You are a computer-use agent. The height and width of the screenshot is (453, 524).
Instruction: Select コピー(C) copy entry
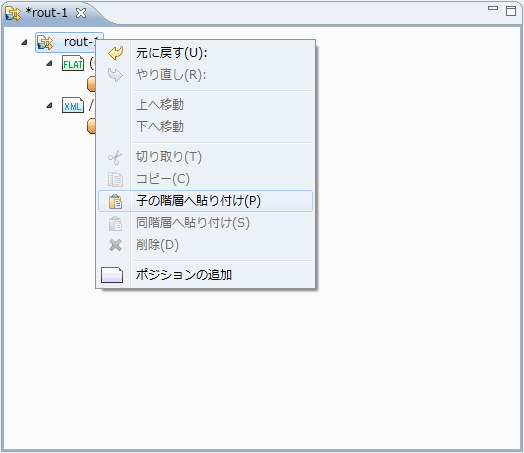(206, 179)
